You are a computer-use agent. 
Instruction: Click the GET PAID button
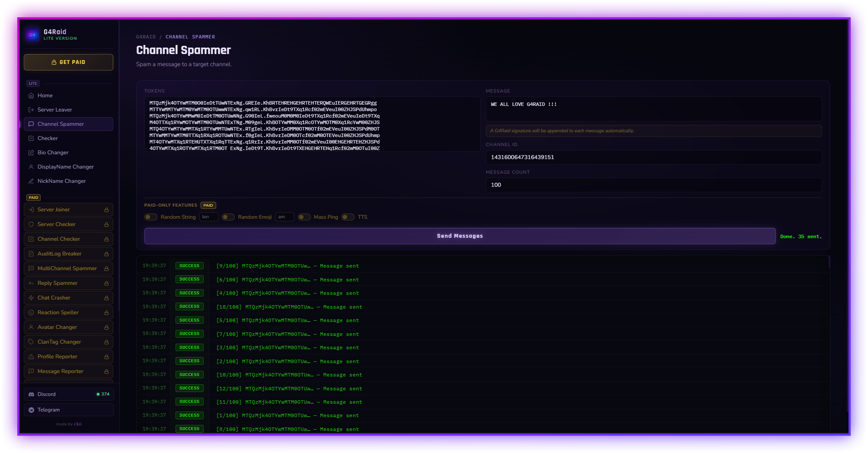point(69,62)
